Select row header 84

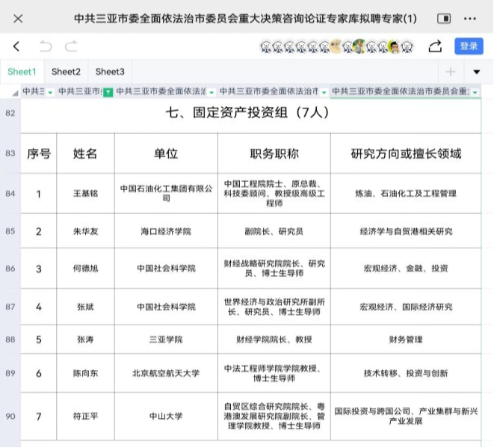click(x=10, y=193)
